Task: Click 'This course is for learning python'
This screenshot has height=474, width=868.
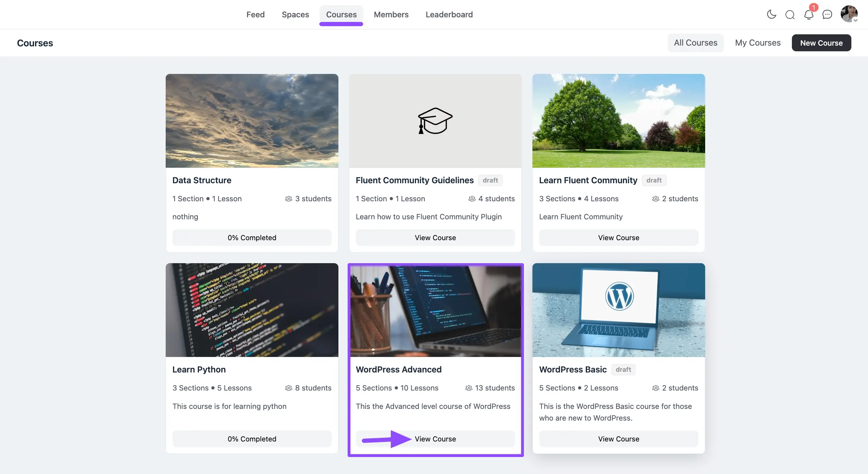Action: pyautogui.click(x=229, y=406)
